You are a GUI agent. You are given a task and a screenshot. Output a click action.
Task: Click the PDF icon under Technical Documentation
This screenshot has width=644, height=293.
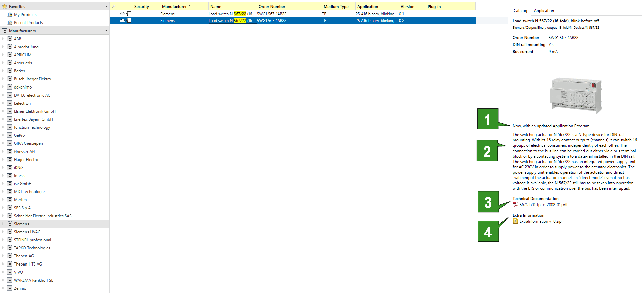coord(515,205)
